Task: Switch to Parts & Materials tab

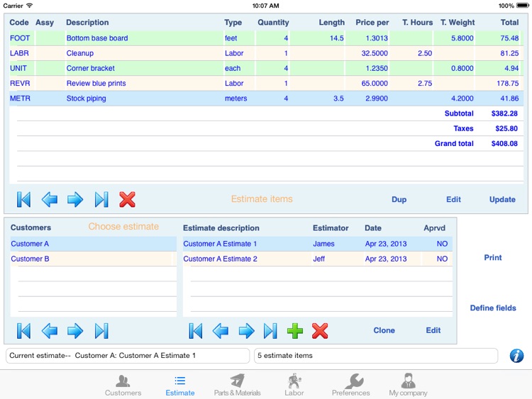Action: pyautogui.click(x=238, y=385)
